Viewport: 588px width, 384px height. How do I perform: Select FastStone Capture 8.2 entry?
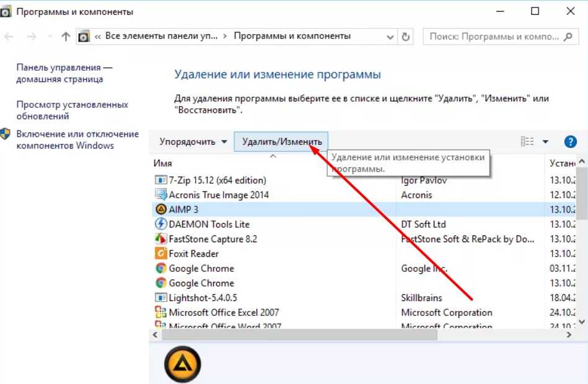pos(364,238)
